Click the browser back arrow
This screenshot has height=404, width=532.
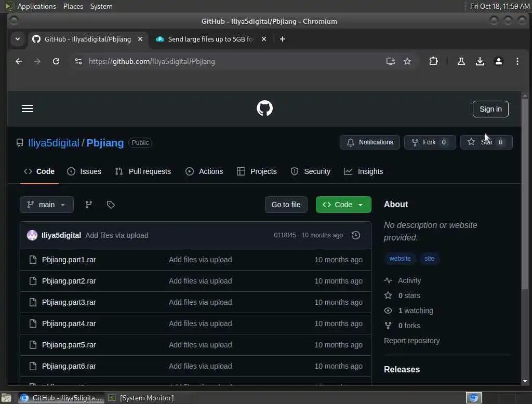(19, 61)
